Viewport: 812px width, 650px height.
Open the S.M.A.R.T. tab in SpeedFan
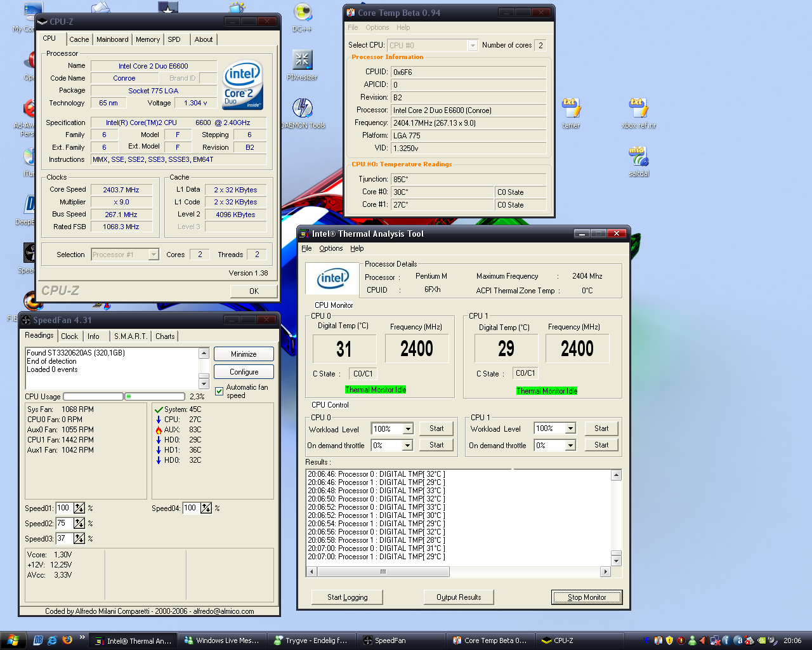click(130, 336)
